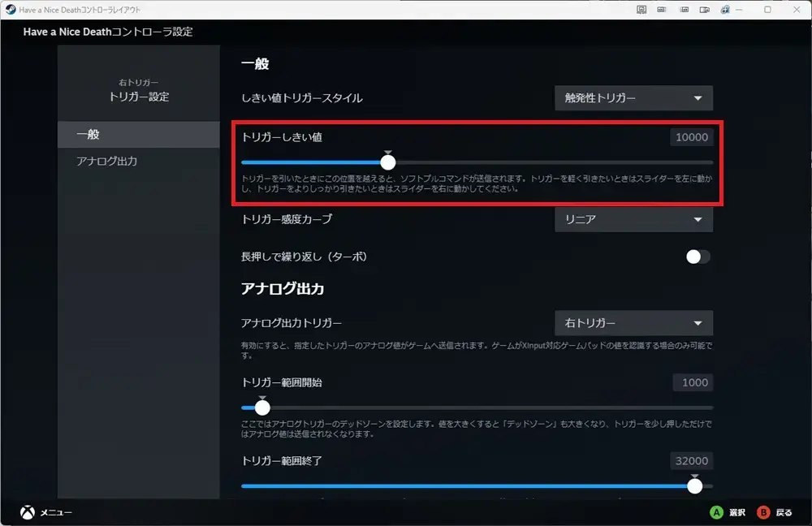The height and width of the screenshot is (526, 812).
Task: Click the トリガーしきい値 slider handle
Action: (388, 162)
